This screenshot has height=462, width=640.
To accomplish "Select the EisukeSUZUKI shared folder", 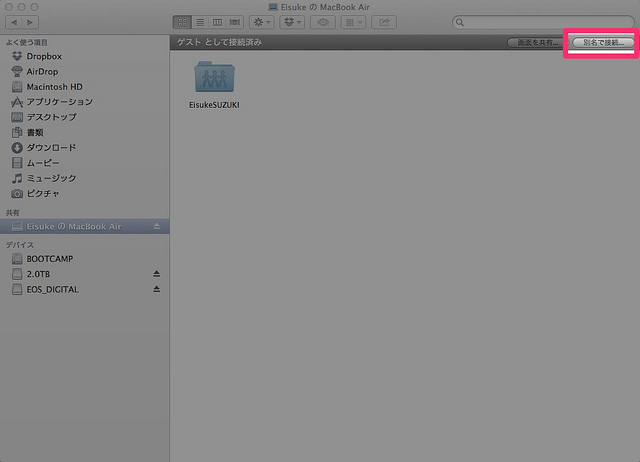I will (x=214, y=85).
